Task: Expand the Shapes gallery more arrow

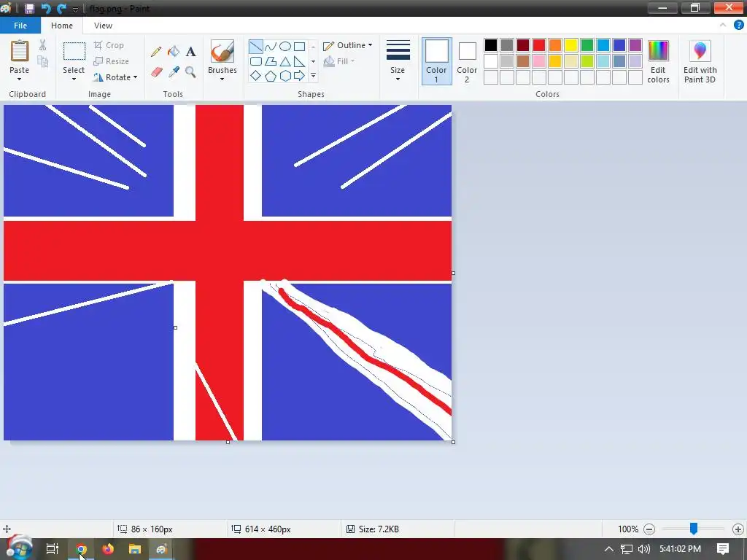Action: 313,76
